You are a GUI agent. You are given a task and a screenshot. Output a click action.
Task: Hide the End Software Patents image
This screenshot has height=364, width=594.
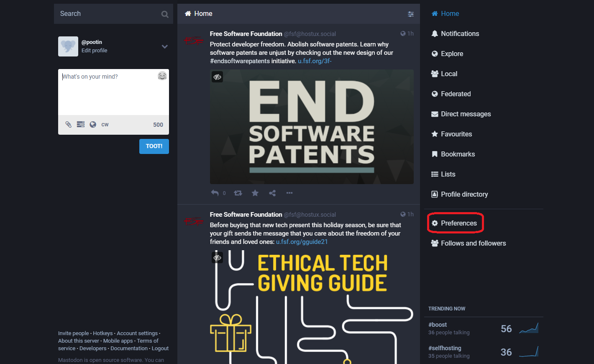point(217,77)
